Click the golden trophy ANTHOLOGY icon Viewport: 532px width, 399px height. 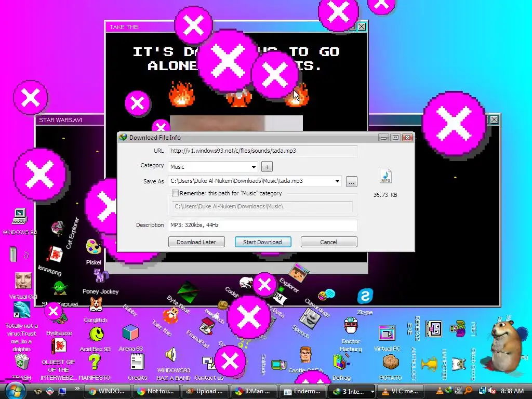coord(429,364)
